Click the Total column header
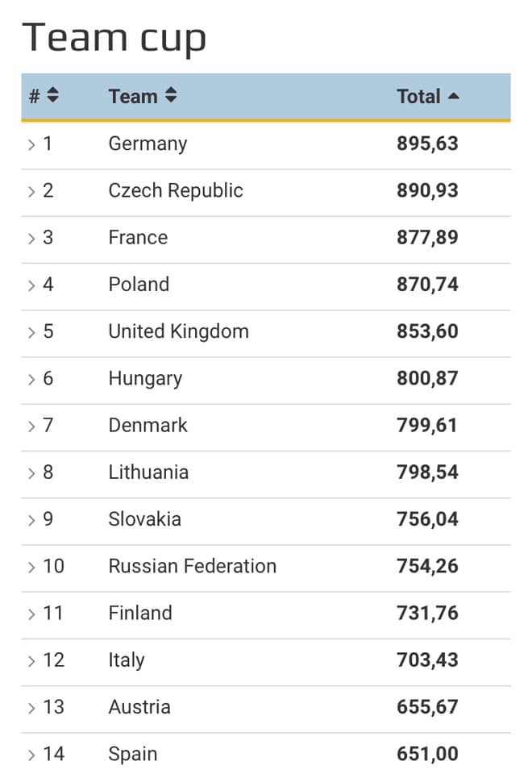Image resolution: width=532 pixels, height=774 pixels. (x=418, y=97)
